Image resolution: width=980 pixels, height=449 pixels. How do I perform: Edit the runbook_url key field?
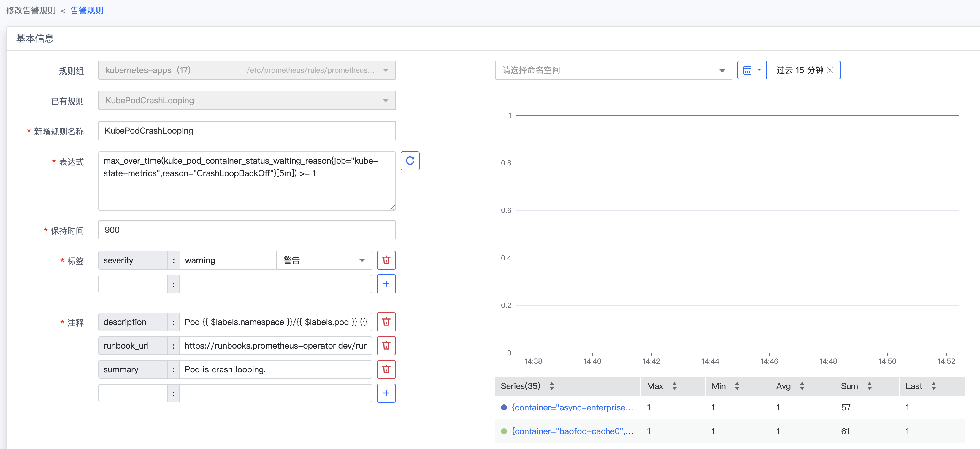(x=133, y=345)
